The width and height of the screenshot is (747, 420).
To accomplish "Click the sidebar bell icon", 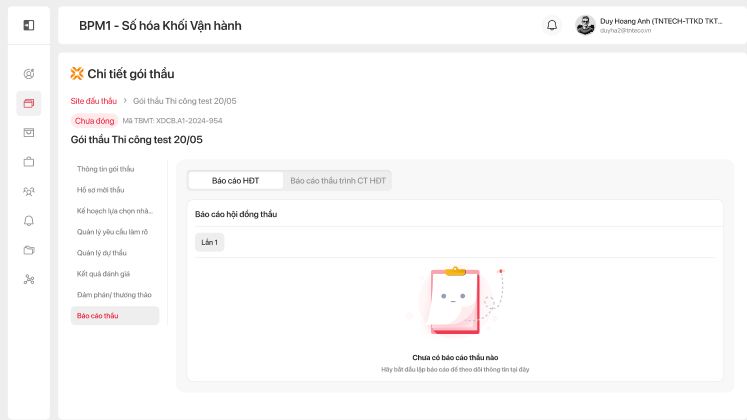I will pos(29,220).
